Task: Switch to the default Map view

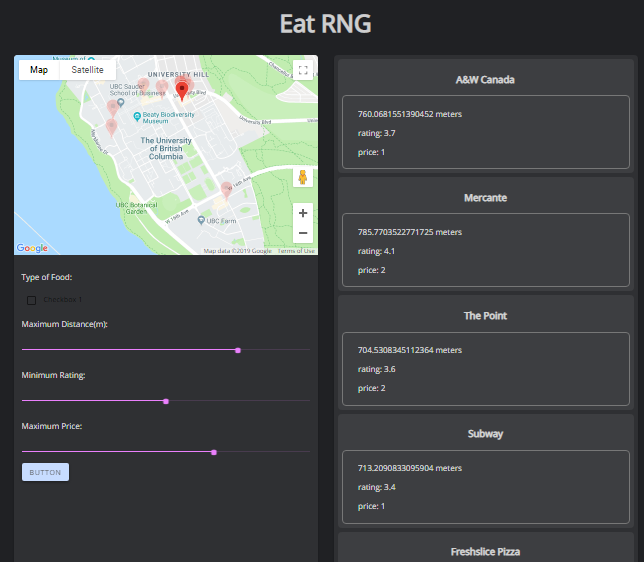Action: click(x=39, y=70)
